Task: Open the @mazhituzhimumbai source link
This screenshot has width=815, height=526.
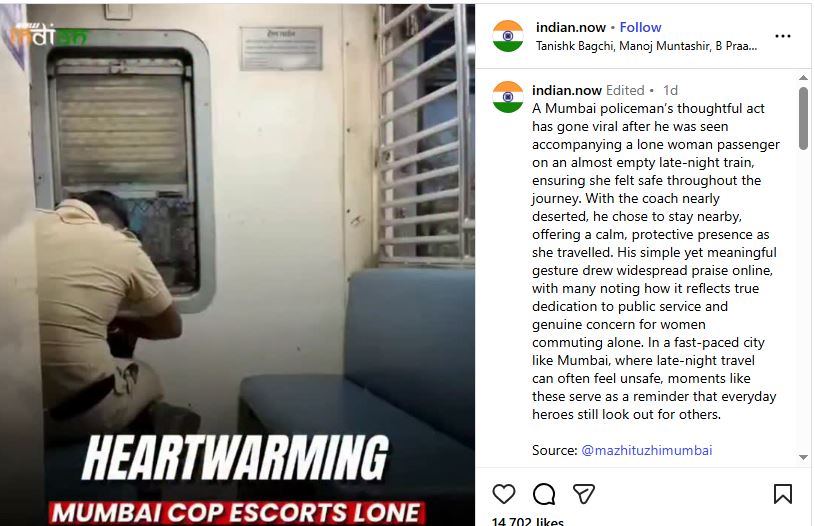Action: click(647, 450)
